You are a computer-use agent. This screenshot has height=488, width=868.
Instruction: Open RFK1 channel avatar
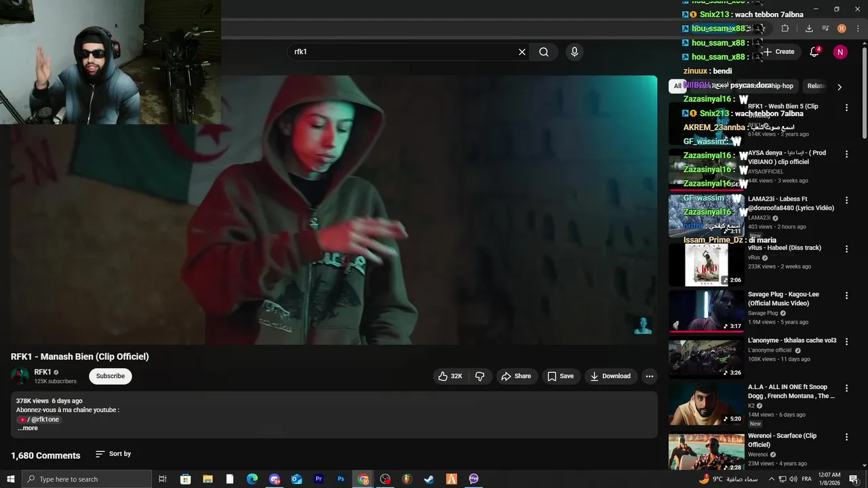[x=20, y=376]
